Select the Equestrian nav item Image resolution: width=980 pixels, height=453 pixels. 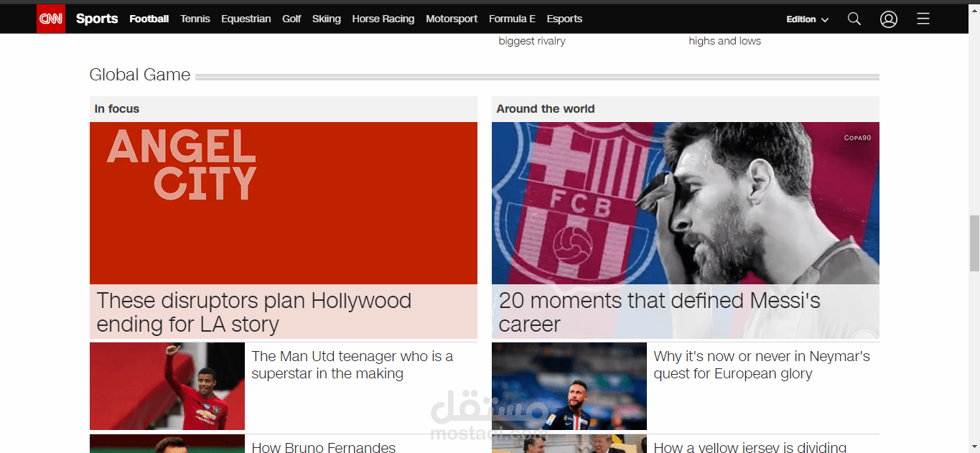pyautogui.click(x=246, y=19)
